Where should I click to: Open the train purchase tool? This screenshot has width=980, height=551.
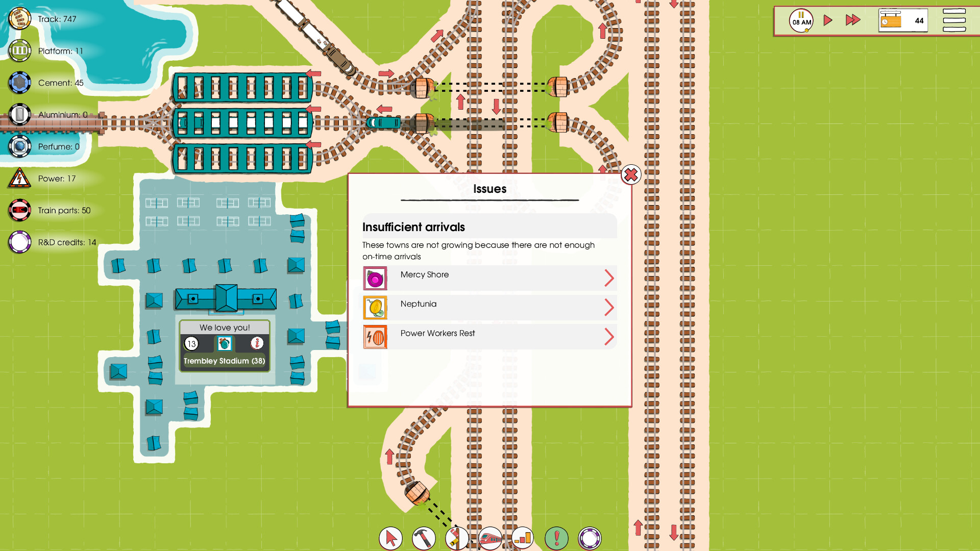click(490, 538)
